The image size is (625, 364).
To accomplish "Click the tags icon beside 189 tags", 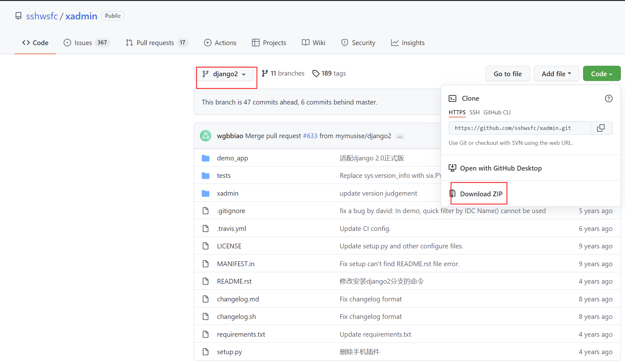I will click(x=316, y=73).
